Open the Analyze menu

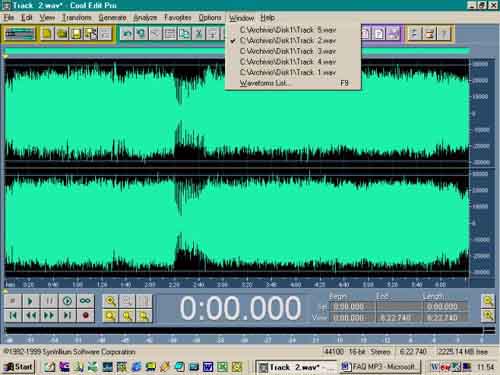coord(145,18)
